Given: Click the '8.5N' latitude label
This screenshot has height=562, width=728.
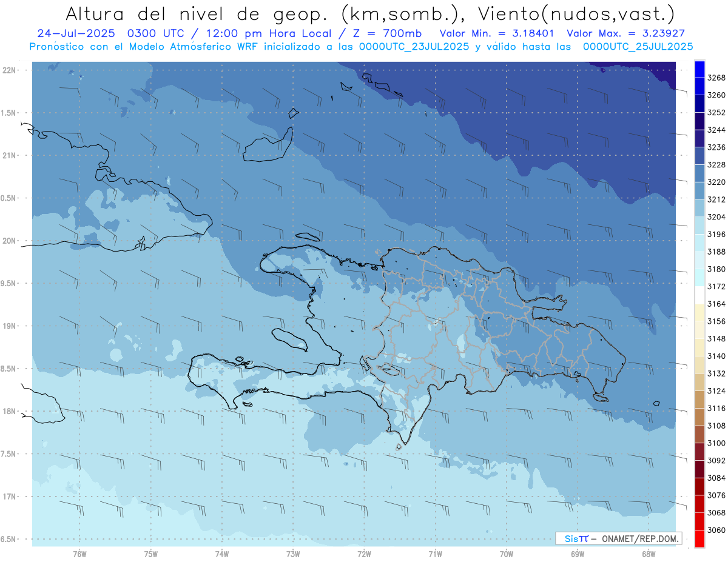Looking at the screenshot, I should pyautogui.click(x=9, y=369).
